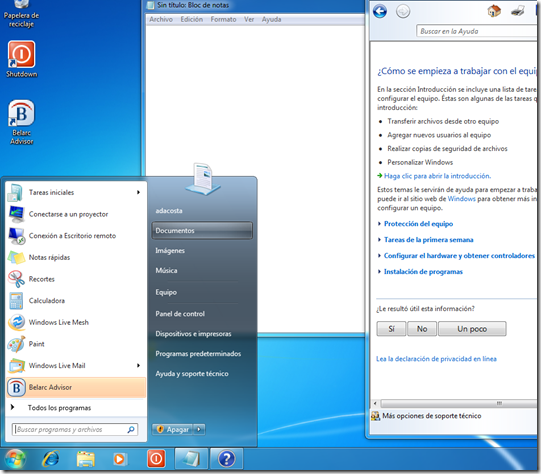The height and width of the screenshot is (474, 541).
Task: Open the Formato menu in Bloc de notas
Action: pyautogui.click(x=223, y=19)
